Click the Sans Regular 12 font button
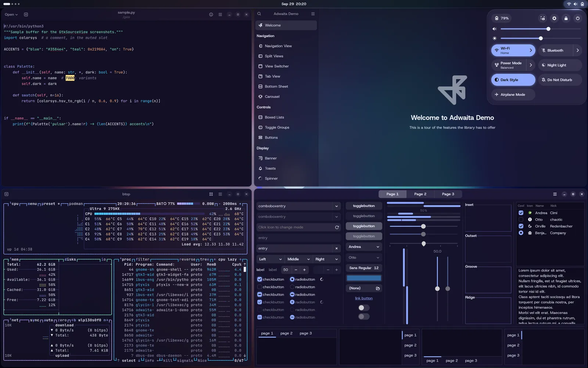588x368 pixels. pos(364,268)
